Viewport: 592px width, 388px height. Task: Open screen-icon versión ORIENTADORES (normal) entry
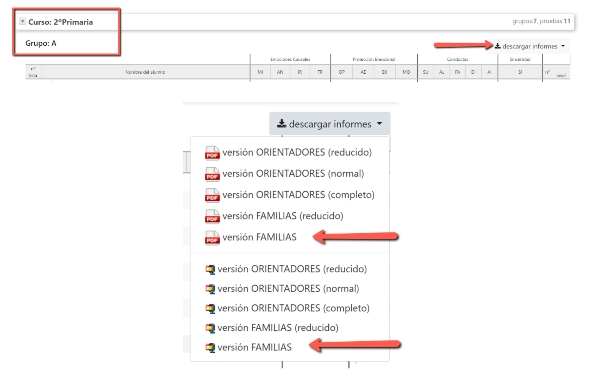(282, 288)
